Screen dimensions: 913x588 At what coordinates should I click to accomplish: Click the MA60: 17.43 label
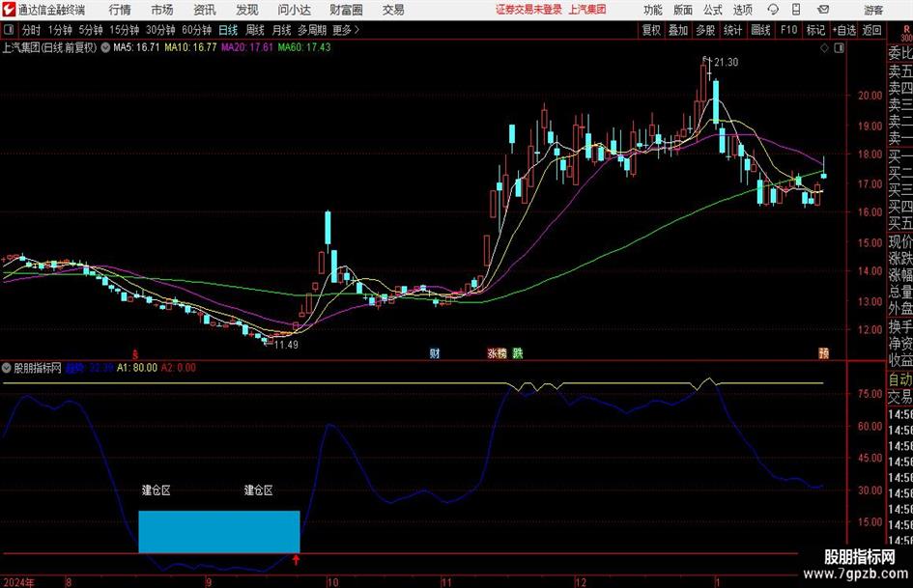click(x=304, y=47)
